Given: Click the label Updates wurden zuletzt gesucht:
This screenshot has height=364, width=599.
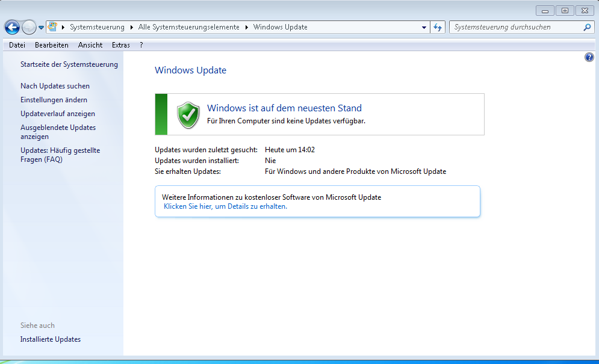Looking at the screenshot, I should 206,150.
